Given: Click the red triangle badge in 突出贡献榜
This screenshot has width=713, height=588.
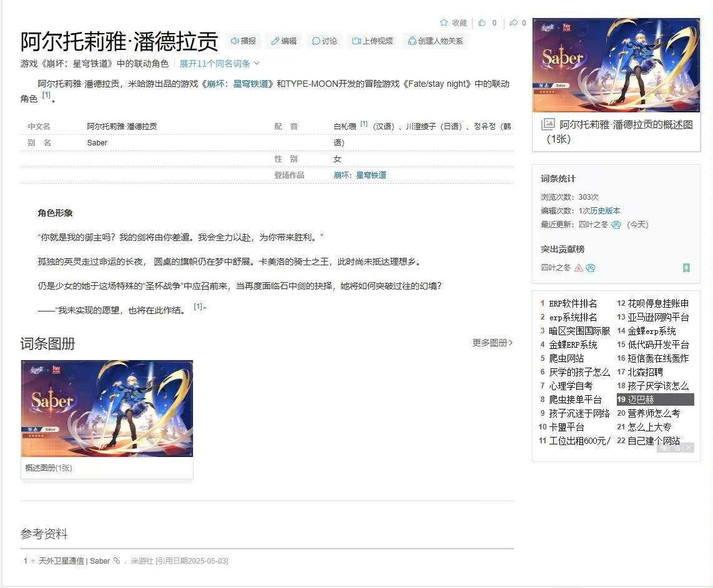Looking at the screenshot, I should 578,268.
